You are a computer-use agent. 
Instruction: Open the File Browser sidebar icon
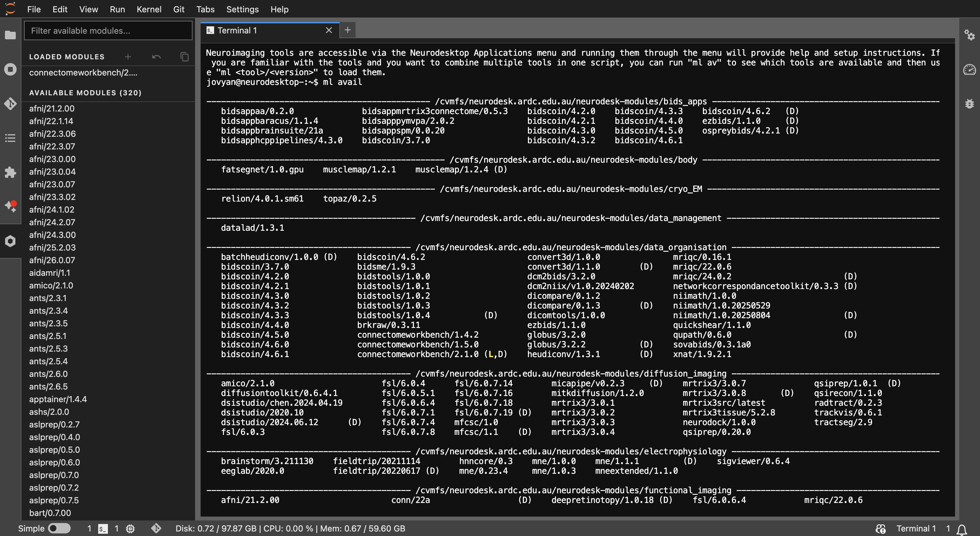10,35
